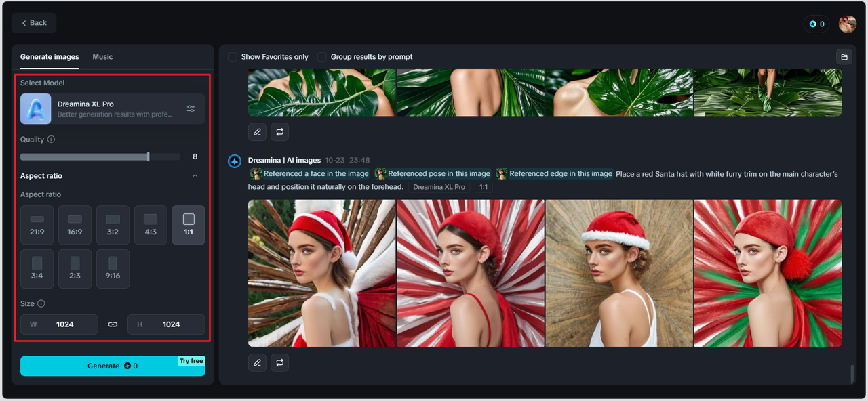Click the Select Model label
This screenshot has height=401, width=868.
point(42,83)
